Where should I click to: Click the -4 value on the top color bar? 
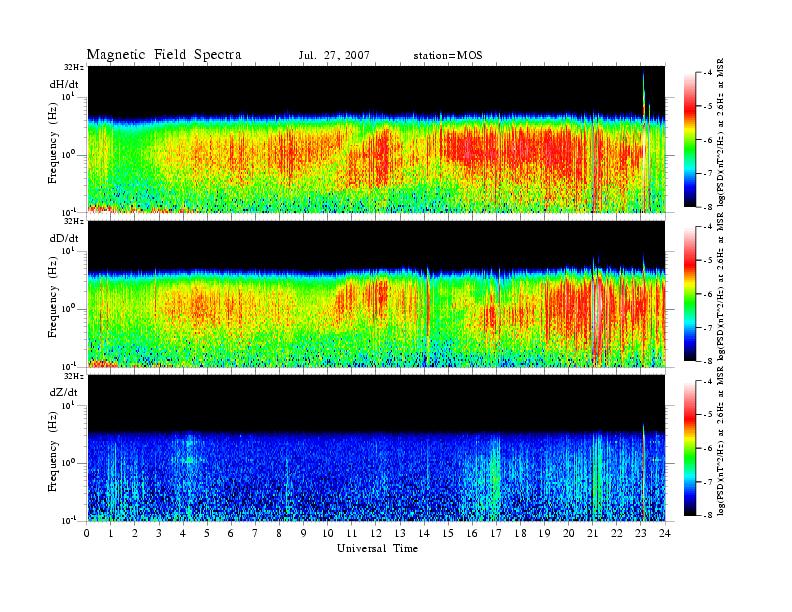pos(708,73)
